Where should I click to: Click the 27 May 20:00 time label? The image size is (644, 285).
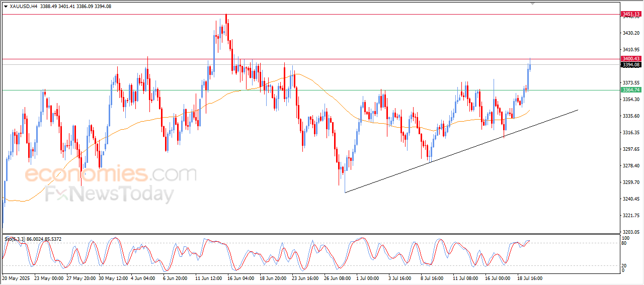pos(80,278)
